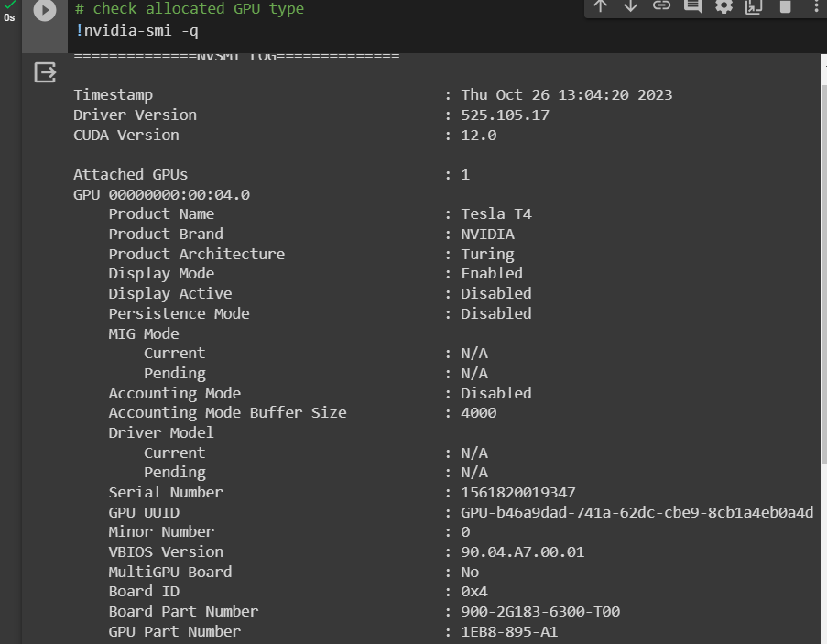
Task: Click the Timestamp value in the log
Action: 567,94
